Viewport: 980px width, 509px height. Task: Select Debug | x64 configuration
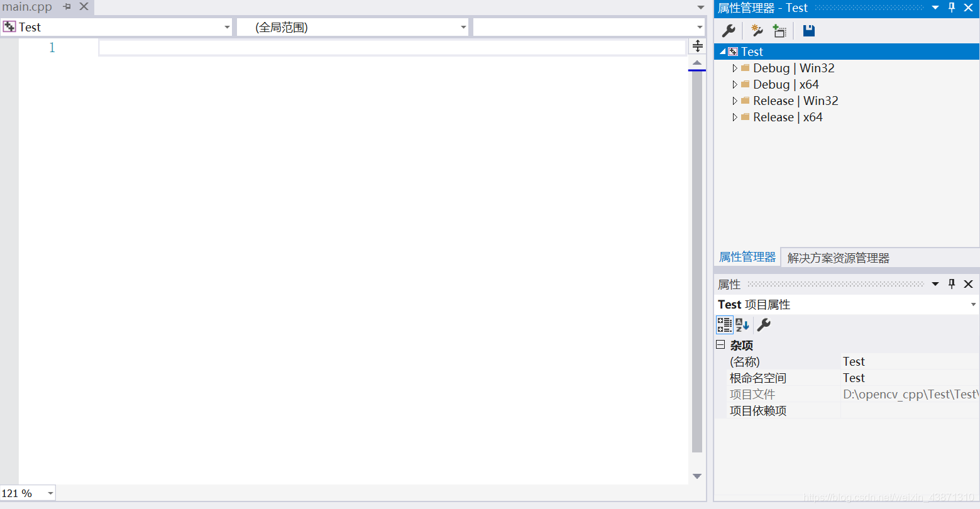(x=786, y=84)
